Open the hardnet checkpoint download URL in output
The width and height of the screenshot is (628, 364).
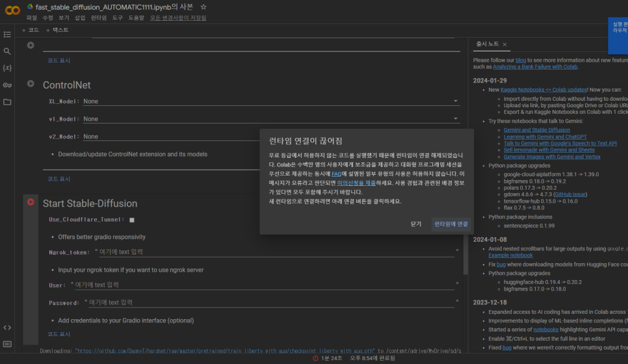pos(225,351)
